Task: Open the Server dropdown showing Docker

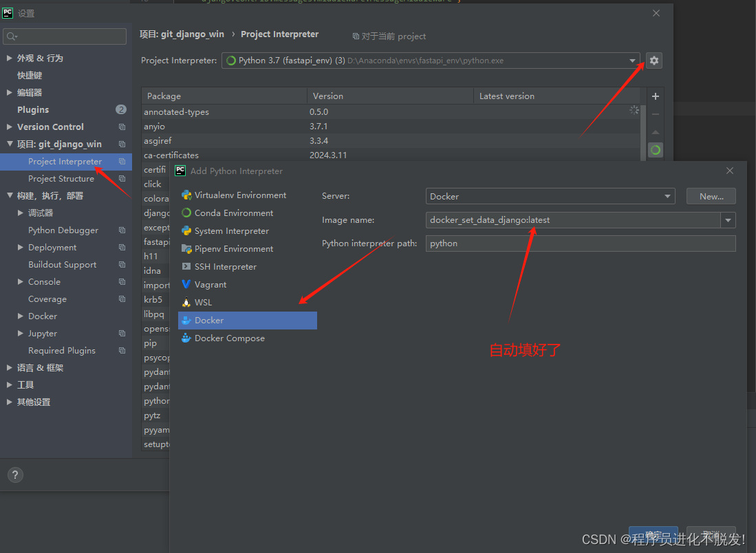Action: [x=550, y=196]
